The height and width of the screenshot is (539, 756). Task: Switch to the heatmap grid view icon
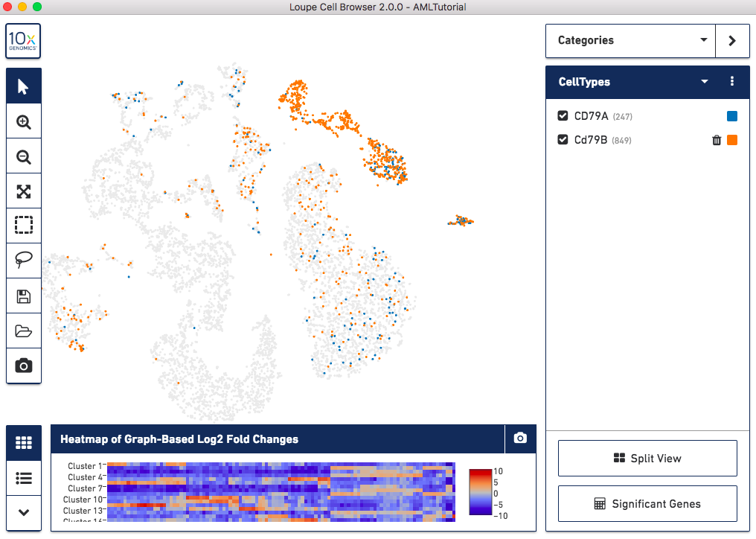coord(23,442)
